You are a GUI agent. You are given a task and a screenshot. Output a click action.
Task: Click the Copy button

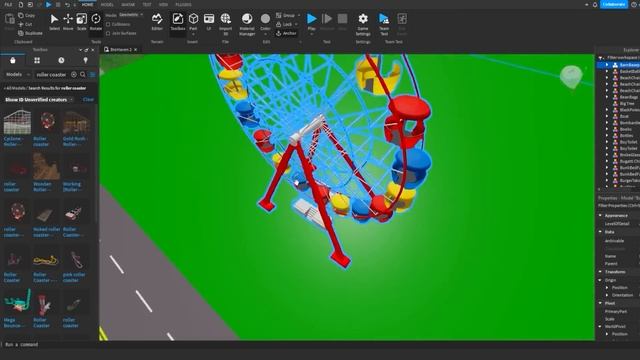[x=27, y=16]
